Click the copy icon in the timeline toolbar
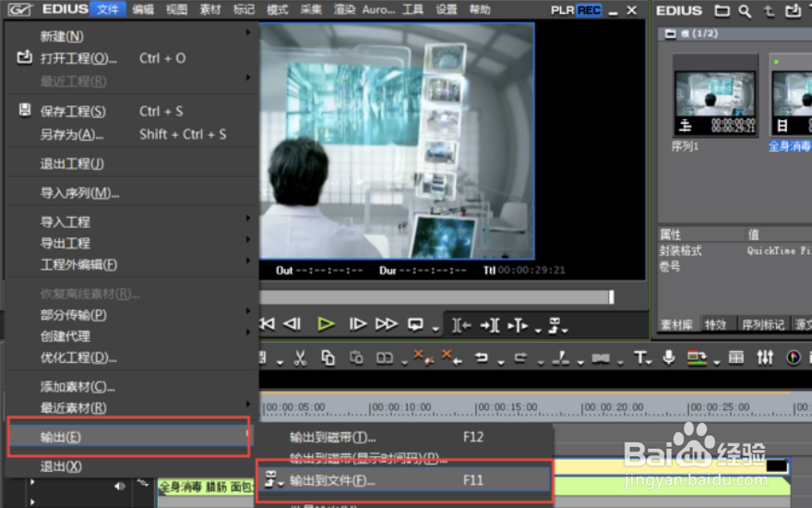Screen dimensions: 812x508 point(328,357)
